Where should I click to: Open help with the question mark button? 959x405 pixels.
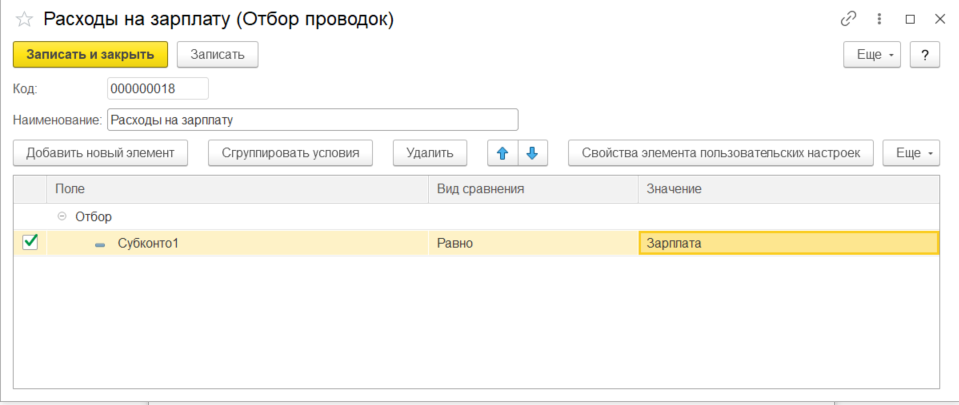[925, 54]
